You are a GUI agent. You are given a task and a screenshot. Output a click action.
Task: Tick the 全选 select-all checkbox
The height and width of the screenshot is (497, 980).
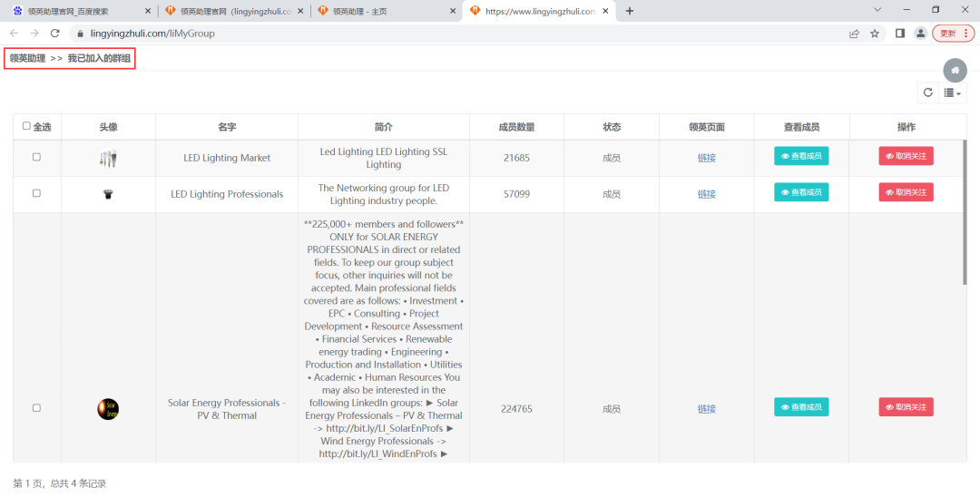pos(26,126)
